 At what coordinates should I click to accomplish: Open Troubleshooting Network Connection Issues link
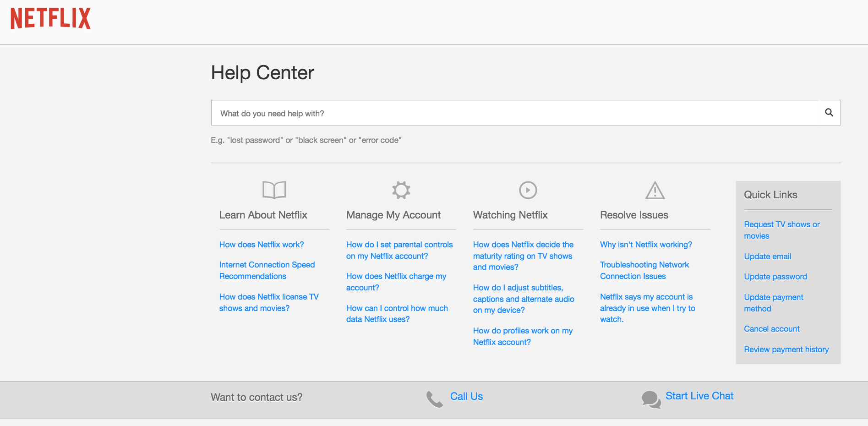tap(644, 270)
